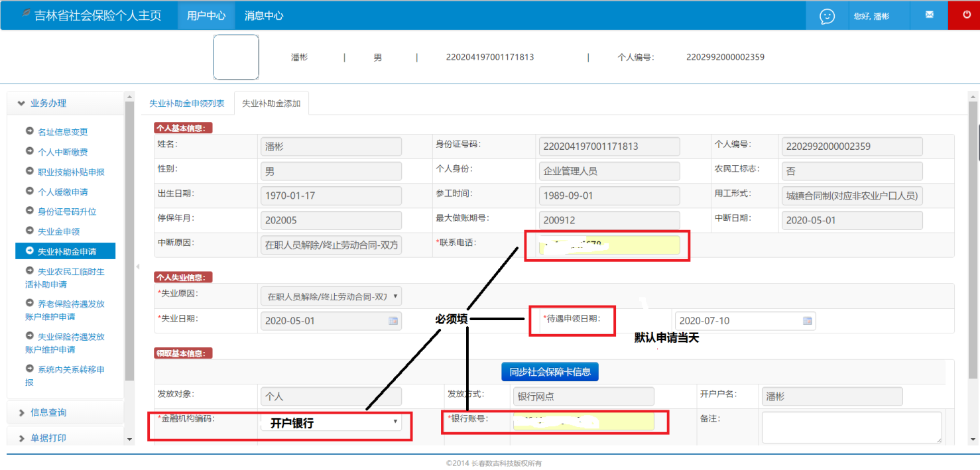Expand the 信息查询 sidebar section
This screenshot has height=470, width=980.
tap(65, 412)
